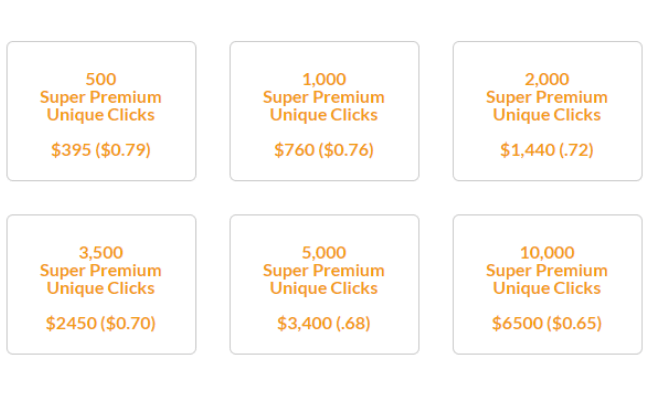Click "Super Premium Unique Clicks" under 2,000
Screen dimensions: 650x400
click(x=547, y=106)
